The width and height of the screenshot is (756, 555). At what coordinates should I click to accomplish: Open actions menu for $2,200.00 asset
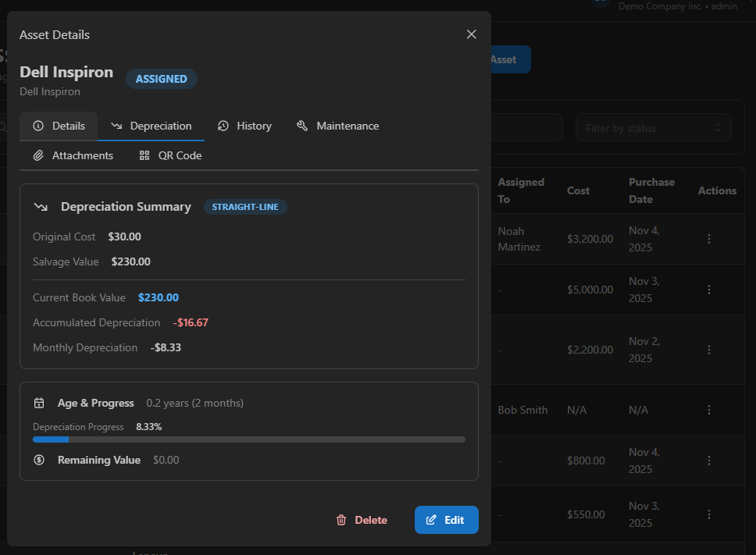pos(709,350)
